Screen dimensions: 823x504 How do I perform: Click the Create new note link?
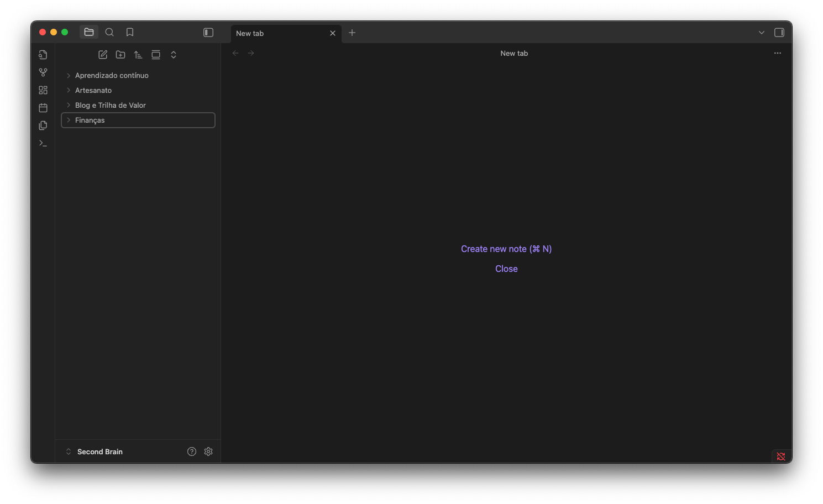point(506,249)
